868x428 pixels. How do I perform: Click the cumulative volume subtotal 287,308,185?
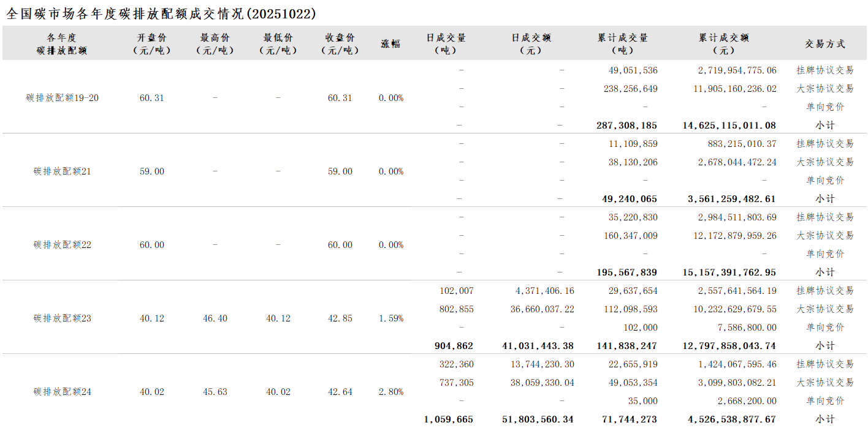click(x=626, y=126)
